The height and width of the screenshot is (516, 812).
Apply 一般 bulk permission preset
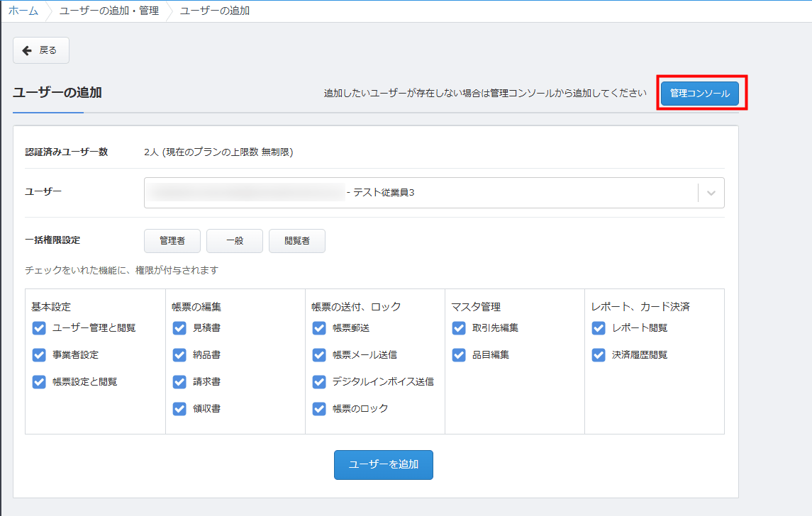[235, 241]
